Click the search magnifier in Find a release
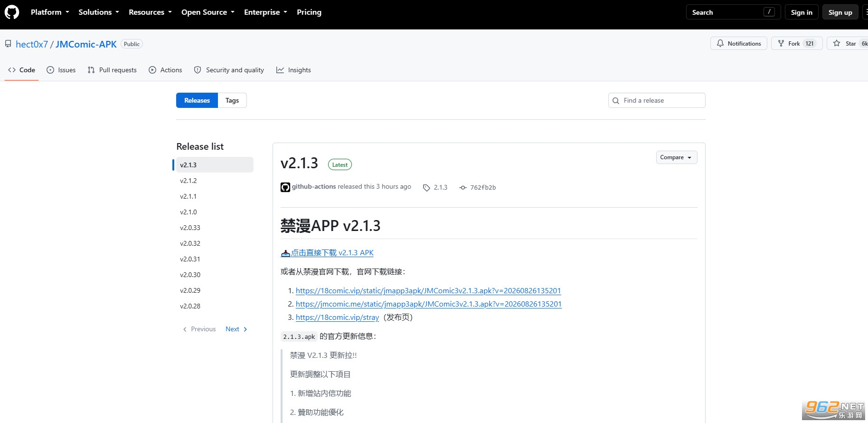This screenshot has height=423, width=868. coord(616,101)
